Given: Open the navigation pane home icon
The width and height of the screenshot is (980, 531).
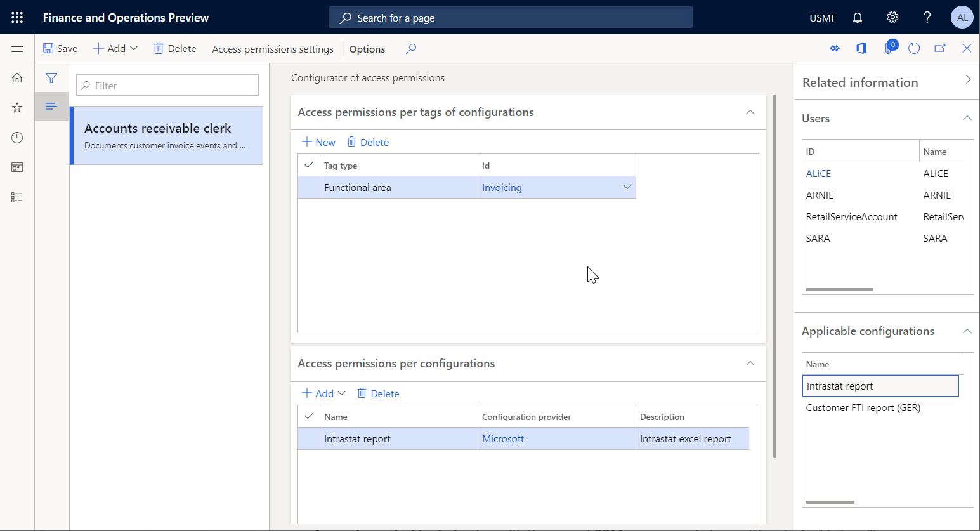Looking at the screenshot, I should pos(17,77).
